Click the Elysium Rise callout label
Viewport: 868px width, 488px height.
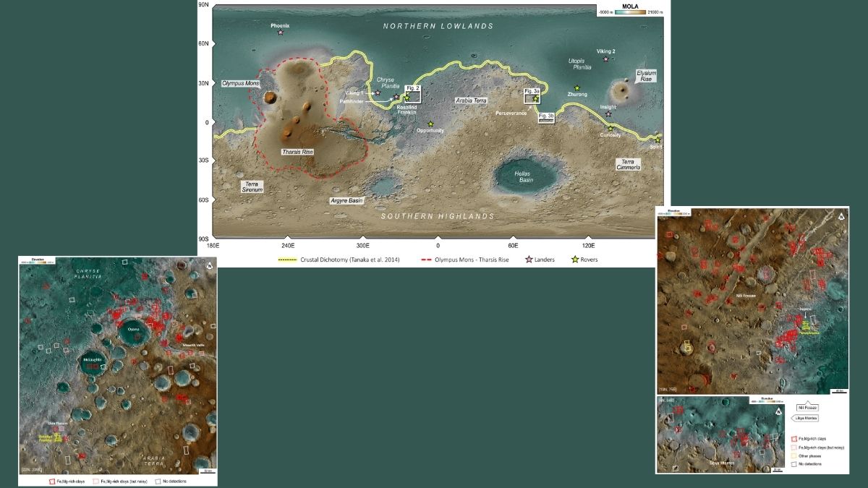[647, 75]
